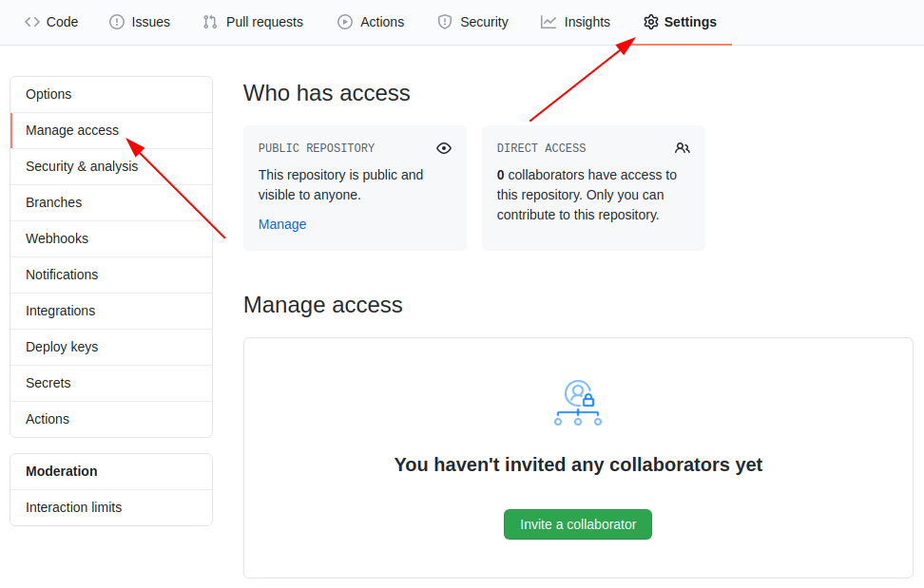Image resolution: width=924 pixels, height=588 pixels.
Task: Switch to the Pull requests tab
Action: [264, 22]
